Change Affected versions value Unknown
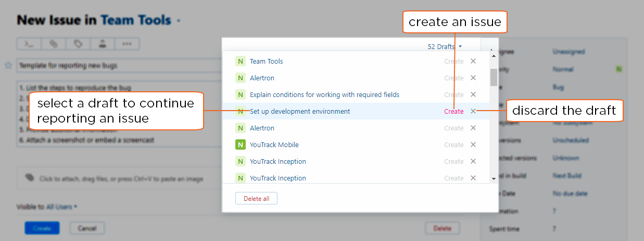Viewport: 644px width, 241px height. (566, 158)
